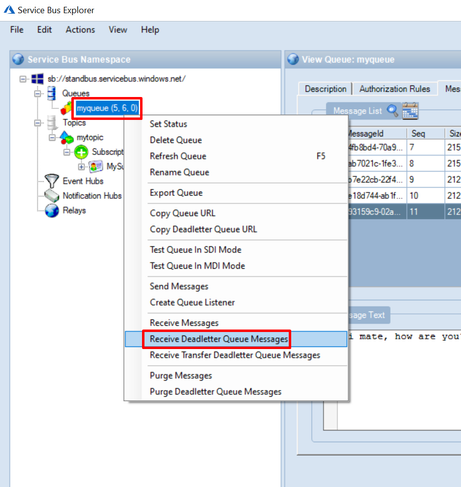Click the MyS subscription icon
Image resolution: width=461 pixels, height=487 pixels.
pos(96,166)
